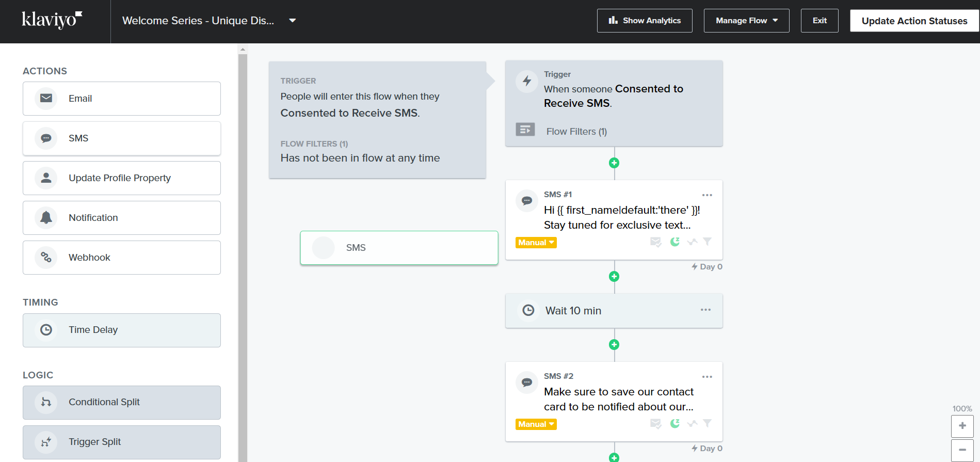Click the SMS speech bubble icon in Actions
This screenshot has width=980, height=462.
tap(46, 138)
